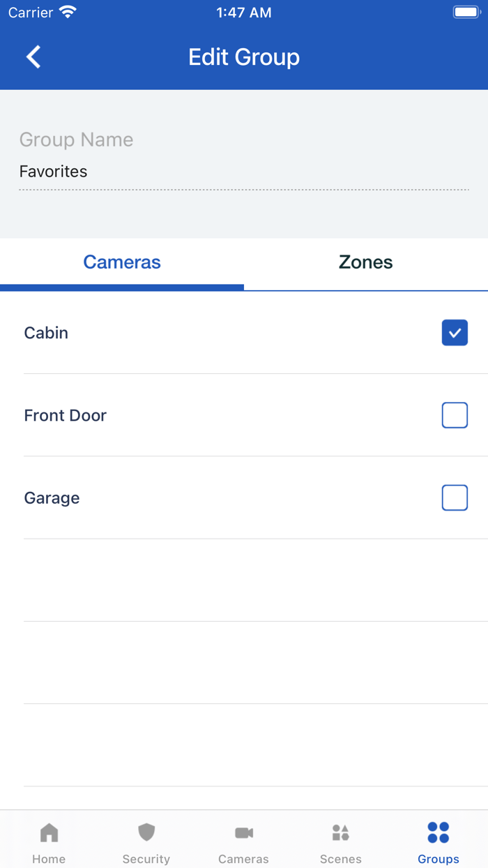Navigate to Security via the bottom bar
Image resolution: width=488 pixels, height=868 pixels.
pyautogui.click(x=146, y=839)
